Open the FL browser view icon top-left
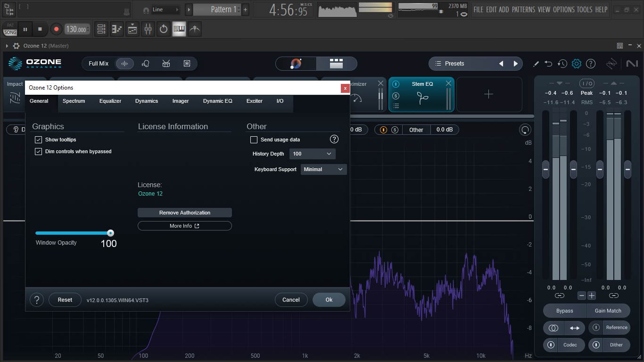This screenshot has width=644, height=362. point(9,9)
